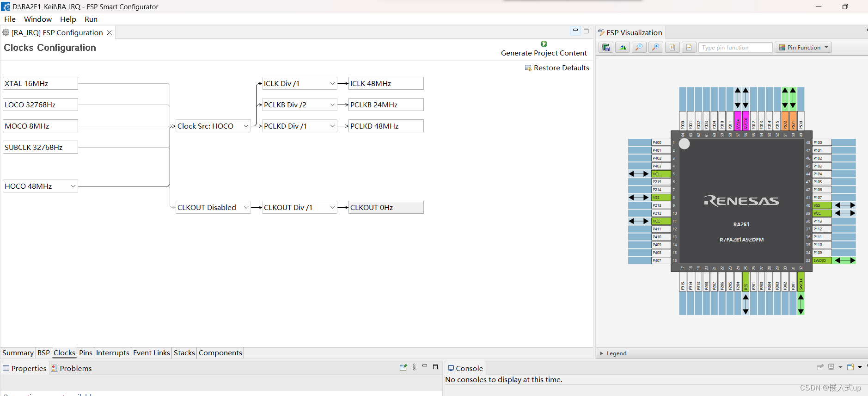Save pin image icon in FSP Visualization

[606, 47]
